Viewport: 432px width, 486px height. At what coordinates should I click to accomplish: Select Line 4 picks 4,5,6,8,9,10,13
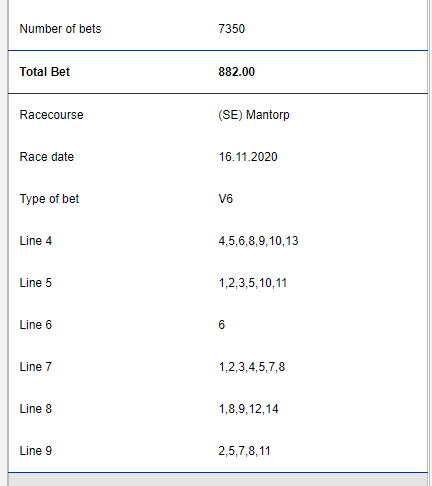point(258,241)
